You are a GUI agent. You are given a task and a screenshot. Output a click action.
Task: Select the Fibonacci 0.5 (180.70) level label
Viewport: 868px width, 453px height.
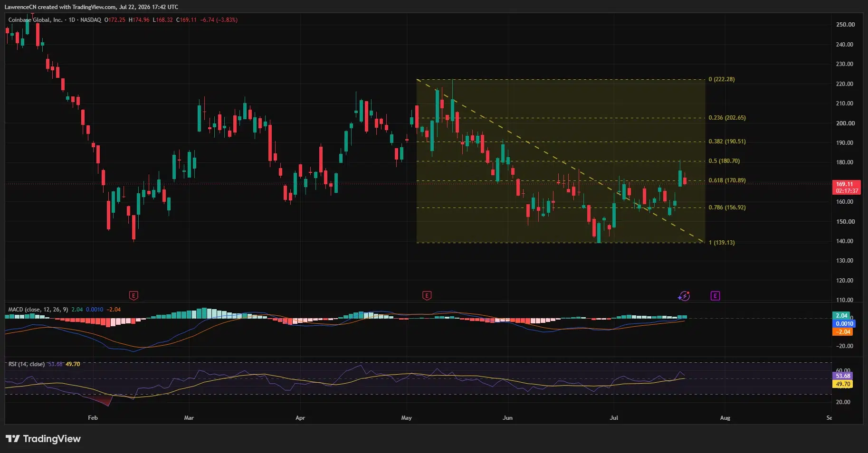[724, 161]
